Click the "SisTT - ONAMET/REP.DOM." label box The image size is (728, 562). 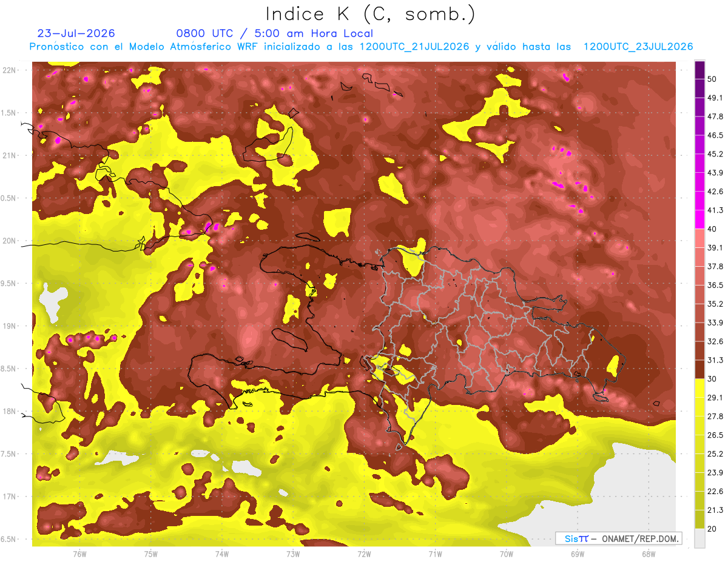pos(618,538)
